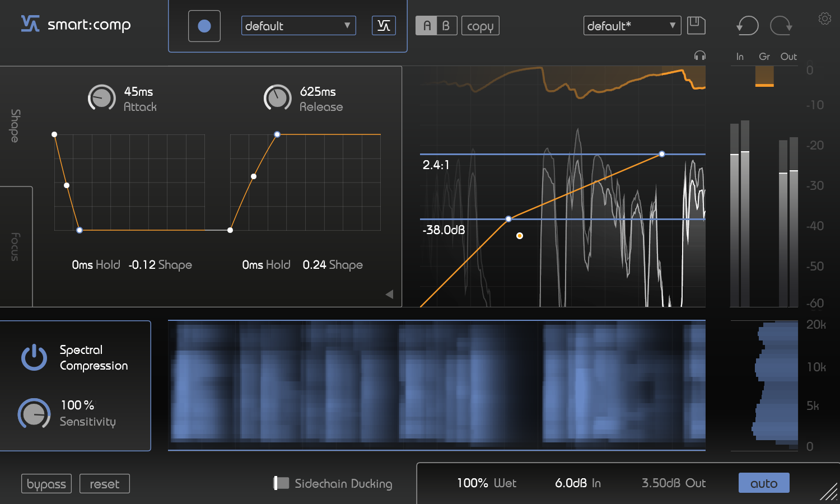Bypass the compressor
The image size is (840, 504).
pos(46,483)
